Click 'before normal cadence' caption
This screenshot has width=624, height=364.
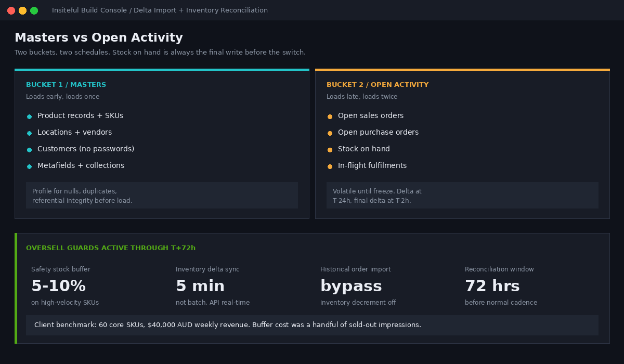tap(501, 303)
